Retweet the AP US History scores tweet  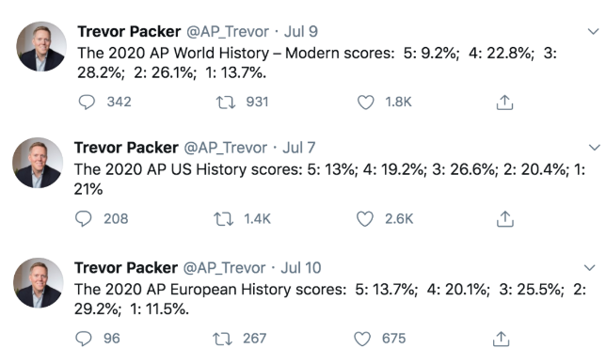[x=223, y=219]
